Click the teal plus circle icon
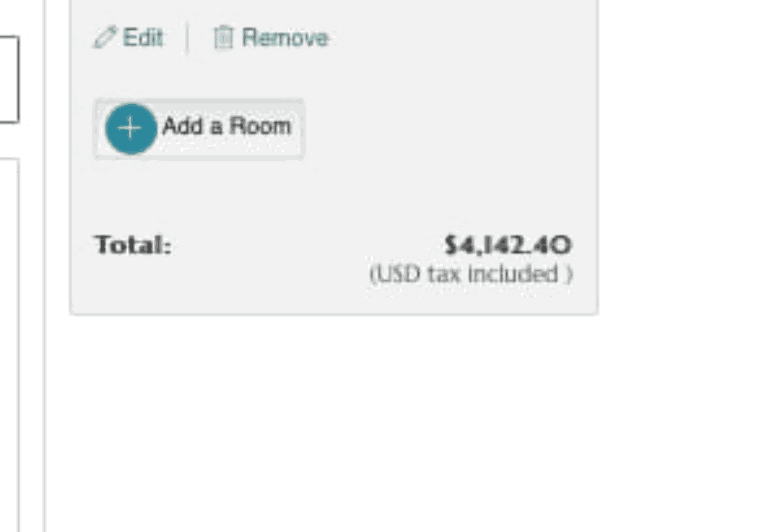The width and height of the screenshot is (757, 532). click(x=131, y=128)
